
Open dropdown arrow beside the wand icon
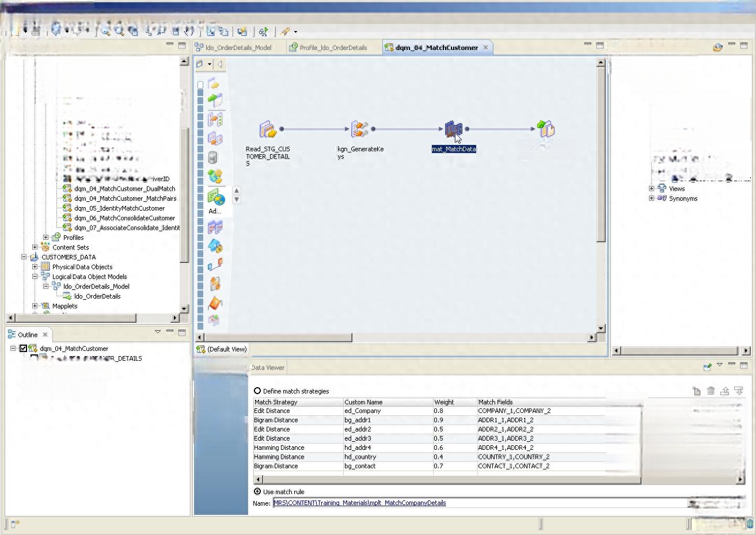295,32
